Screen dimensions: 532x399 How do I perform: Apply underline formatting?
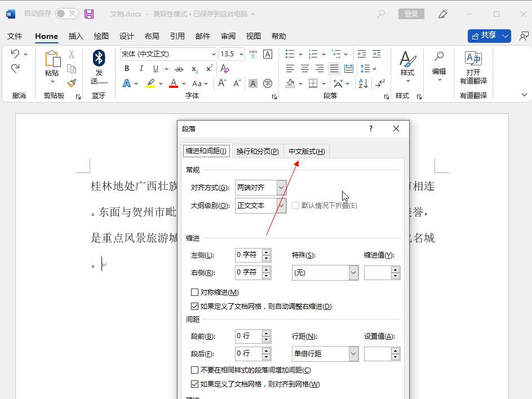(156, 69)
